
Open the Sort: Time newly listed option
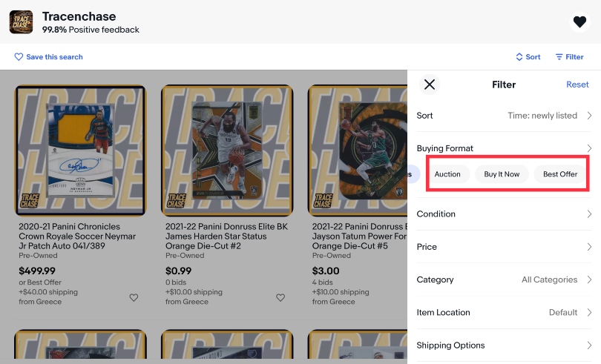click(505, 116)
